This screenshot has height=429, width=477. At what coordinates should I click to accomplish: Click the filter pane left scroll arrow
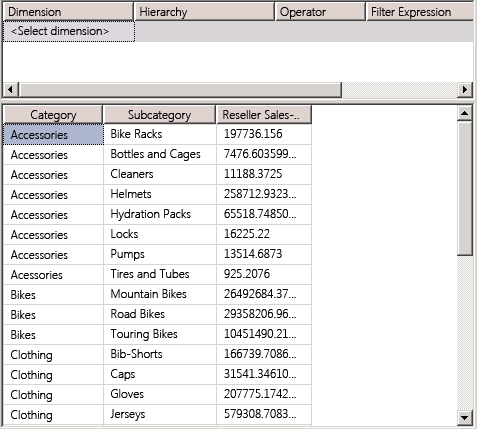click(10, 90)
